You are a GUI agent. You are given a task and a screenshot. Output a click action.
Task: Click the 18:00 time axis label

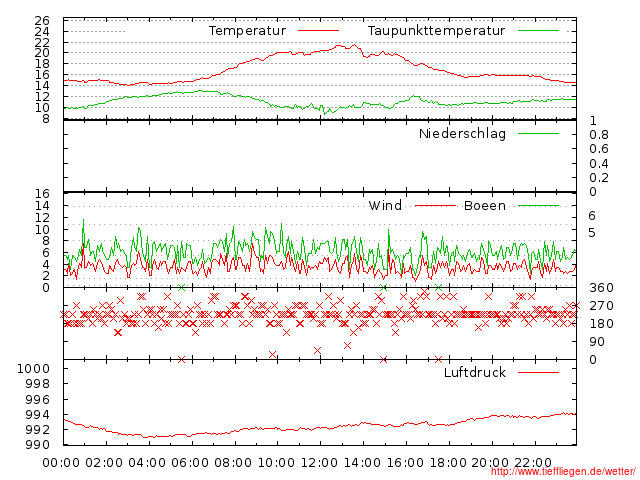coord(448,463)
